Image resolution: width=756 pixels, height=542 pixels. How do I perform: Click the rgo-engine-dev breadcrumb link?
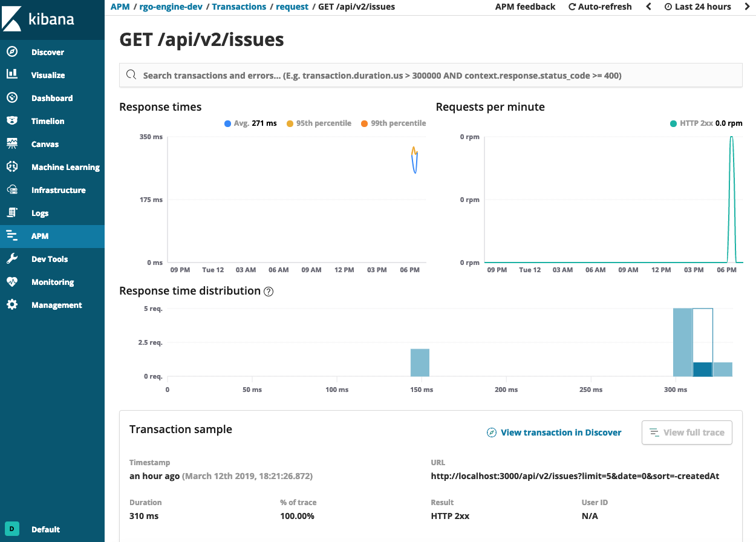[x=171, y=7]
